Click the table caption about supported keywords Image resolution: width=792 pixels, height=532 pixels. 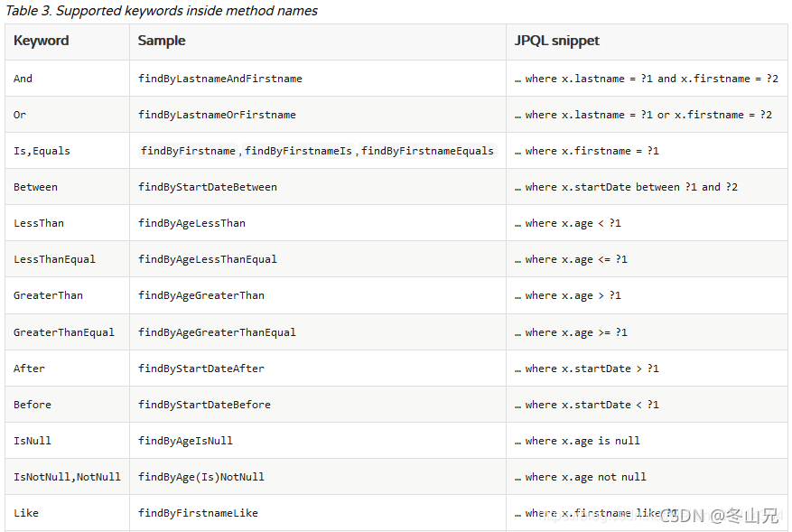click(162, 11)
